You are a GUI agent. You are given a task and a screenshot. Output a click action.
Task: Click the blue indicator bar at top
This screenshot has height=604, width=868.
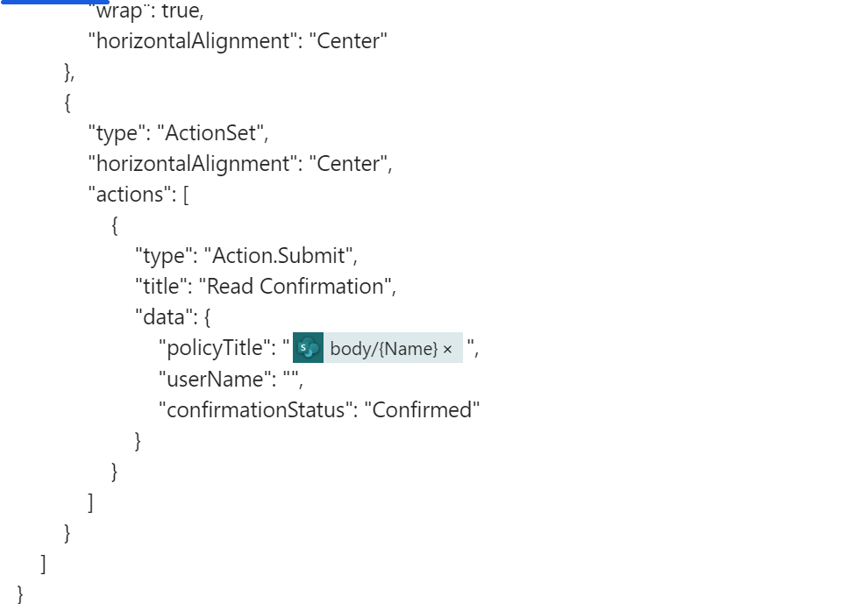pyautogui.click(x=54, y=2)
